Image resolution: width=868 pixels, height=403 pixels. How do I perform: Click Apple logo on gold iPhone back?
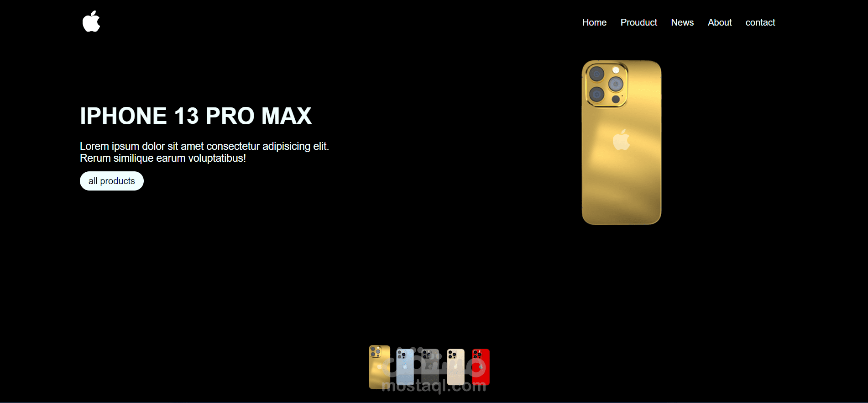tap(621, 140)
